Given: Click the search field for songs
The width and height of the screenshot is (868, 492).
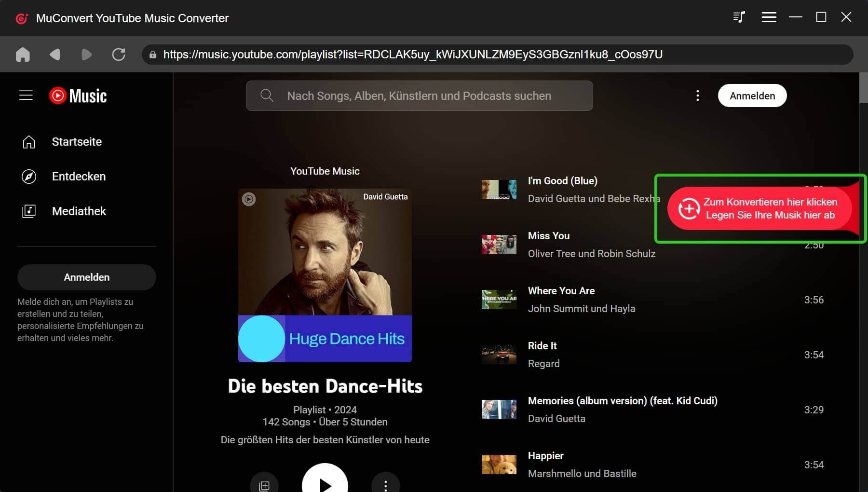Looking at the screenshot, I should click(419, 96).
